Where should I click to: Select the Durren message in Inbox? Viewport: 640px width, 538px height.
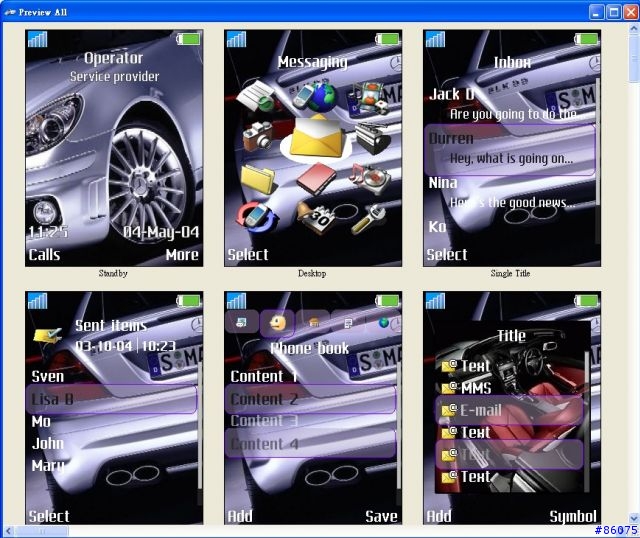(510, 150)
